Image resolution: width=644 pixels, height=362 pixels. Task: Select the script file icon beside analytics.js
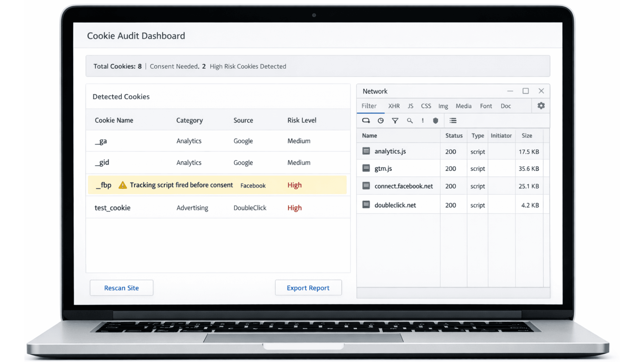[366, 151]
